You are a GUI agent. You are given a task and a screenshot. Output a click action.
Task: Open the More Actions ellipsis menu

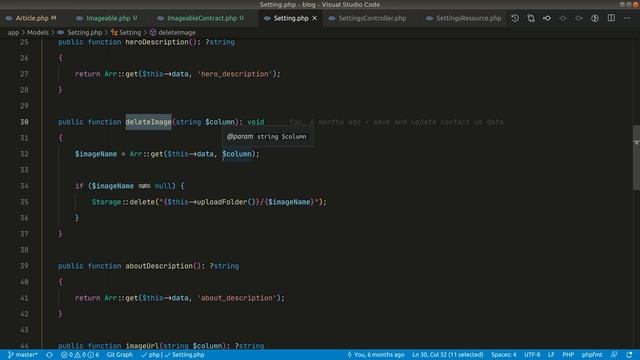(627, 18)
